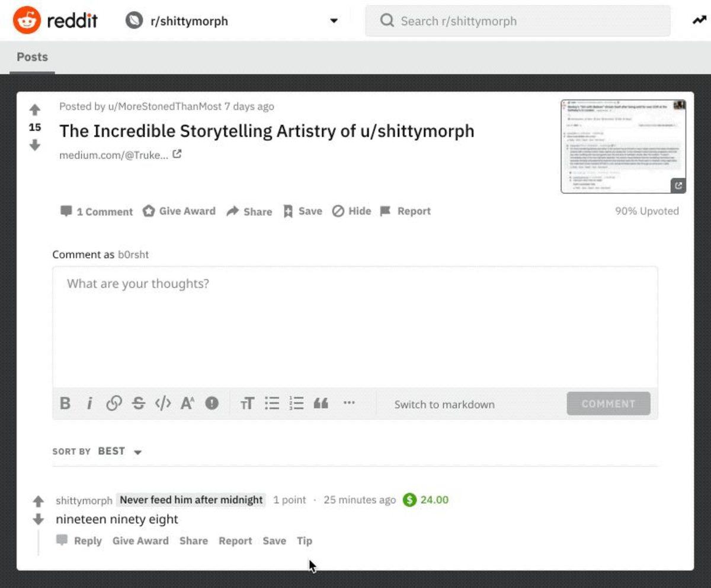Screen dimensions: 711x588
Task: Toggle bold formatting in the comment editor
Action: [65, 404]
